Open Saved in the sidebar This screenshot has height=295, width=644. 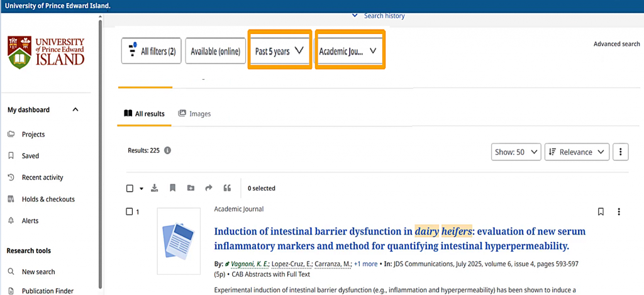(x=30, y=156)
